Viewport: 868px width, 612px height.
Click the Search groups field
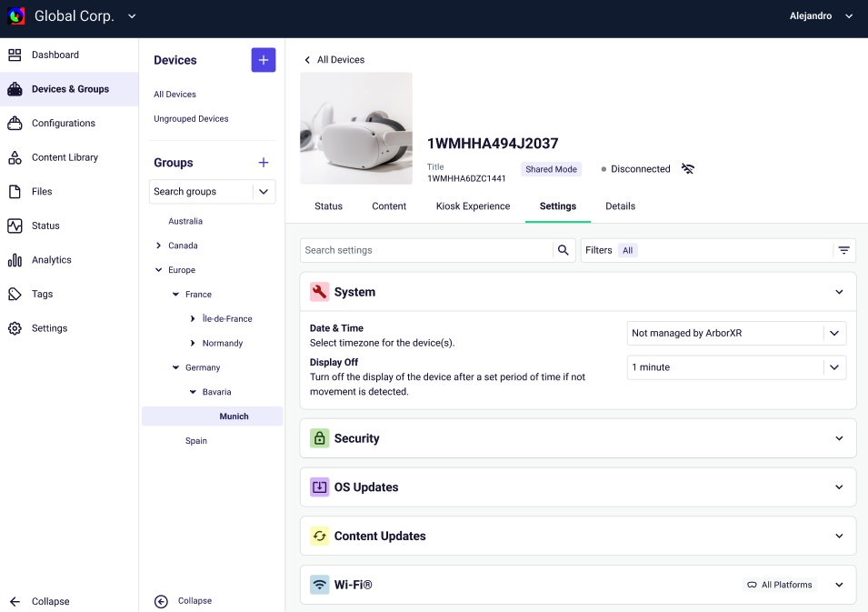pos(201,192)
